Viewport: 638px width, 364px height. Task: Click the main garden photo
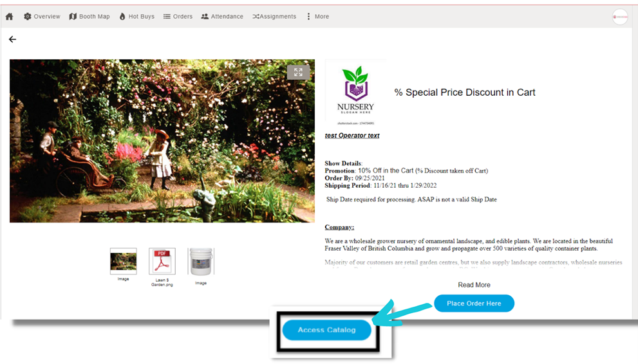pos(162,141)
